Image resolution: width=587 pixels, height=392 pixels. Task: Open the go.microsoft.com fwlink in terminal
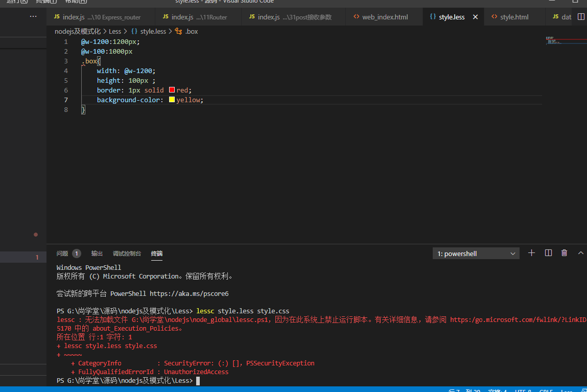(518, 319)
